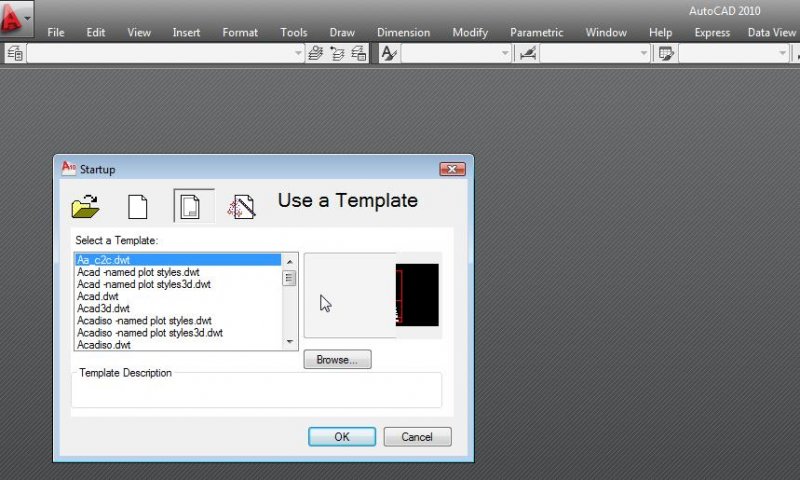Screen dimensions: 800x480
Task: Open the View menu
Action: pyautogui.click(x=139, y=33)
